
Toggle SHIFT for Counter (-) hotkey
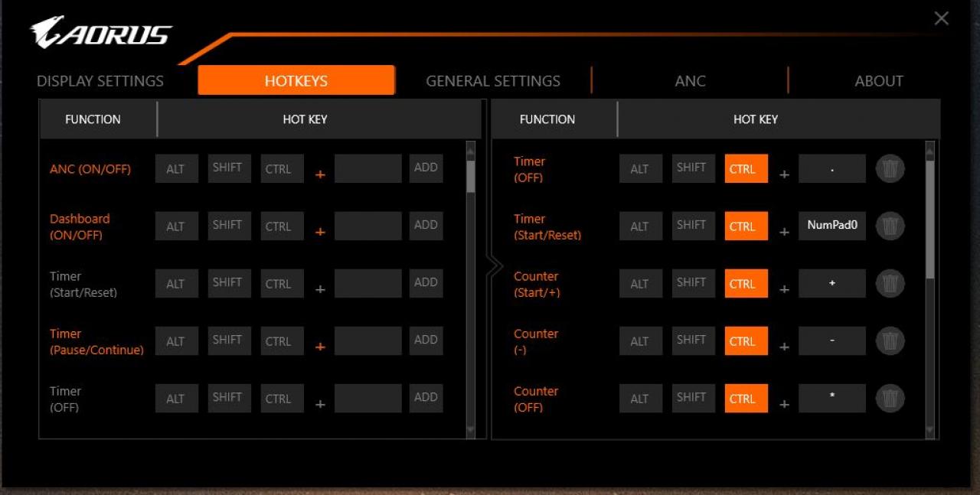(x=694, y=341)
